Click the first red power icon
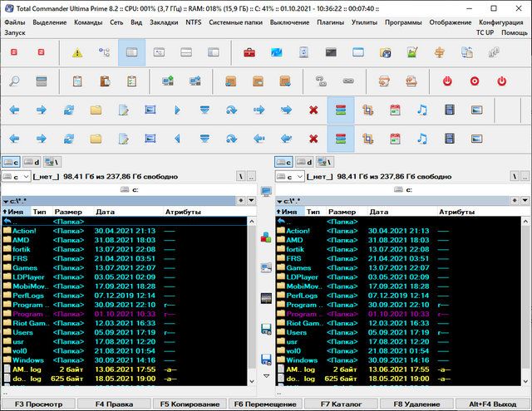 tap(447, 81)
